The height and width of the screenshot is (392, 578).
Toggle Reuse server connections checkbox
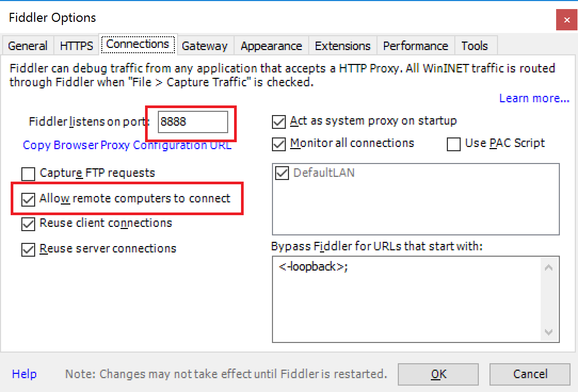[28, 249]
